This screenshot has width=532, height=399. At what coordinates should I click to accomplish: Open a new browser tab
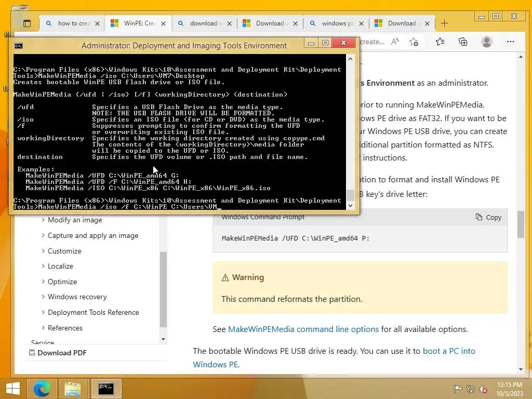pyautogui.click(x=444, y=23)
